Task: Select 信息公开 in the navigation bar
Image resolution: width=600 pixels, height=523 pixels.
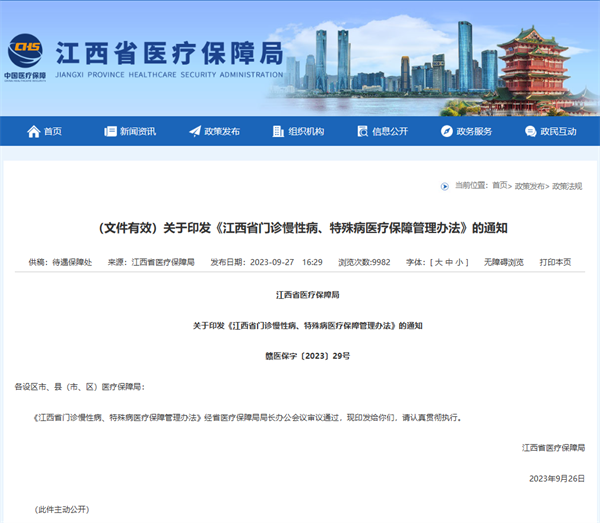Action: point(390,131)
